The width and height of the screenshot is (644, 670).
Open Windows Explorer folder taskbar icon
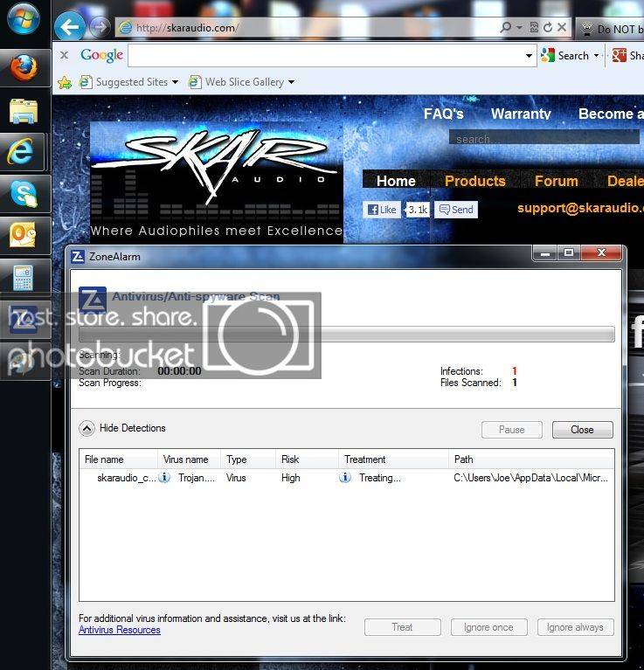pyautogui.click(x=24, y=110)
